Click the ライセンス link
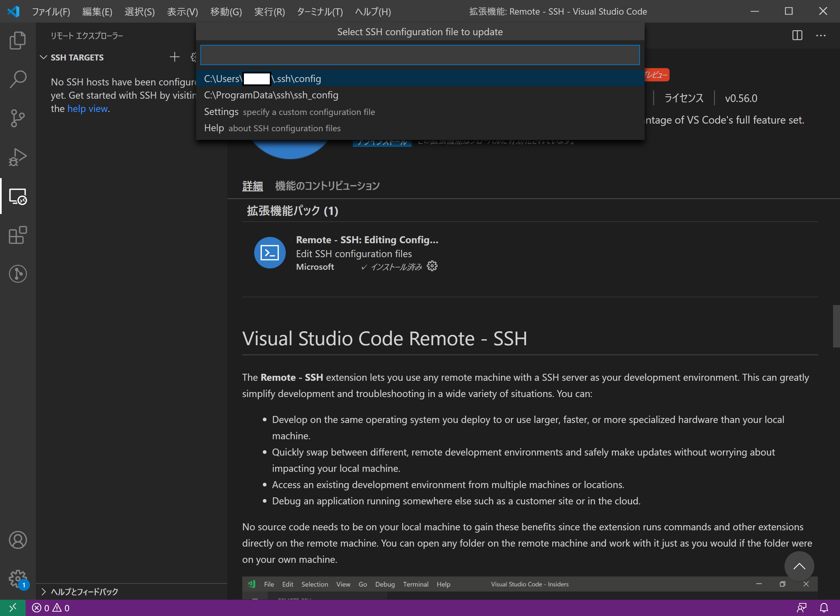840x616 pixels. click(x=683, y=98)
